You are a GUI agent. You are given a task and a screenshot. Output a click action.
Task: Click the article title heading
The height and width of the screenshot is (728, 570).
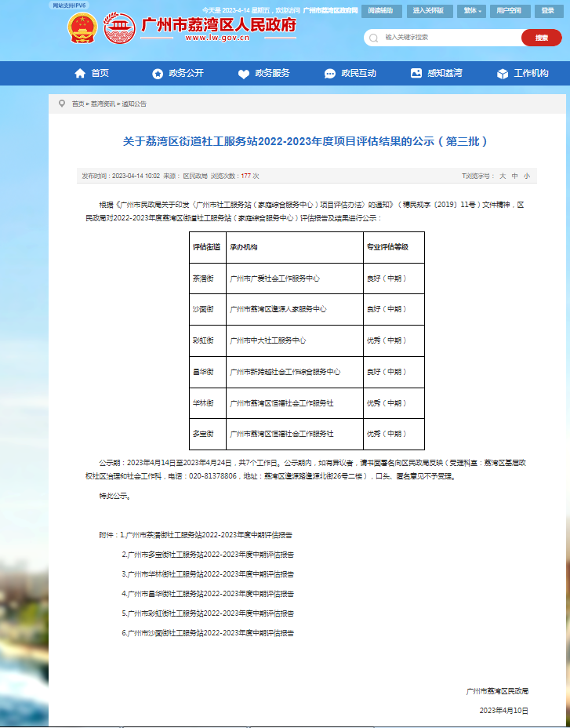click(x=307, y=141)
